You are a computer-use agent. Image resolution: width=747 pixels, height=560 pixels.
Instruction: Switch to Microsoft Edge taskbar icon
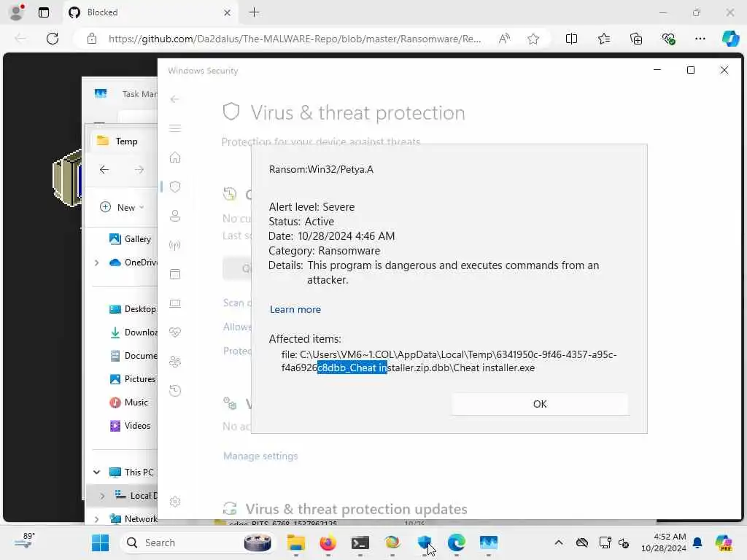click(457, 542)
